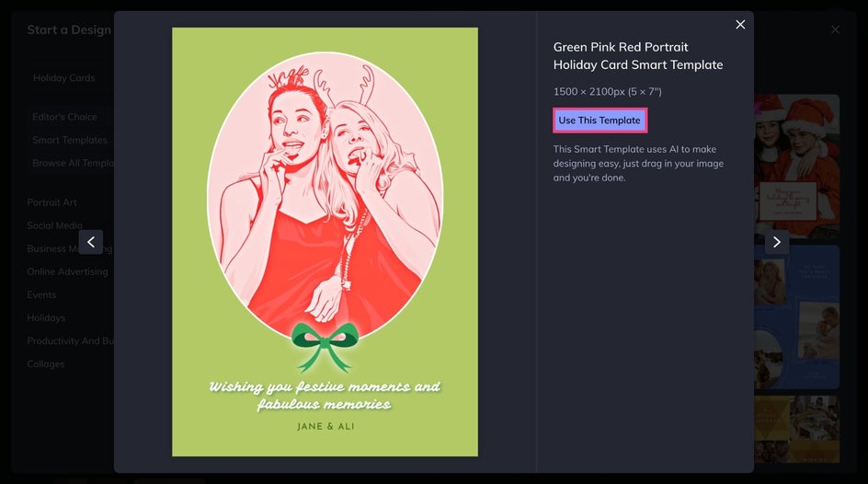This screenshot has width=868, height=484.
Task: Select the Santa hat kids template thumbnail
Action: [x=796, y=167]
